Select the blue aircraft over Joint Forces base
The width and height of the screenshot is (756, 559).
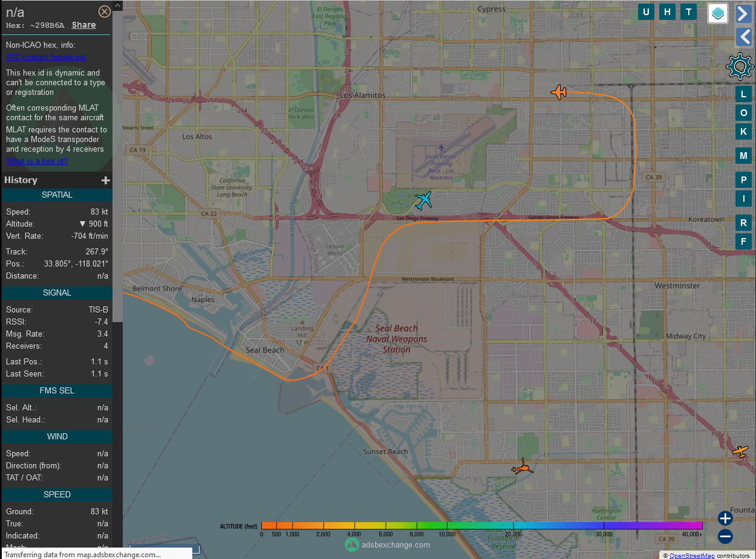pos(425,199)
